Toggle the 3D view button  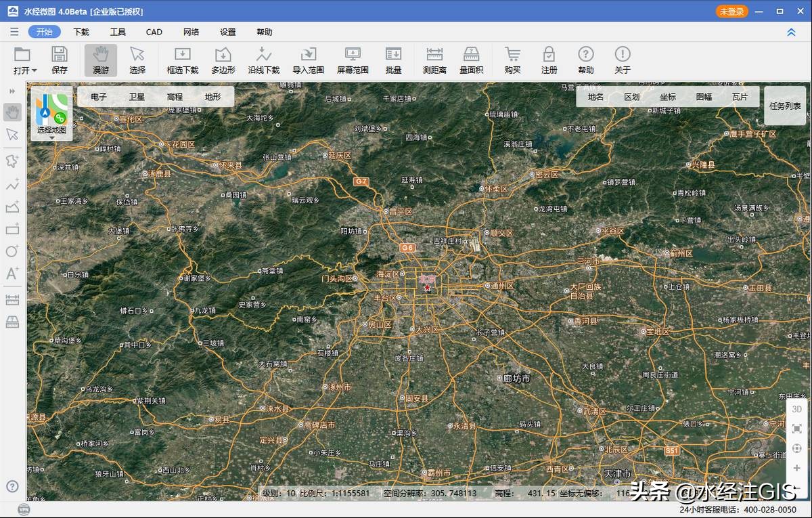coord(796,409)
